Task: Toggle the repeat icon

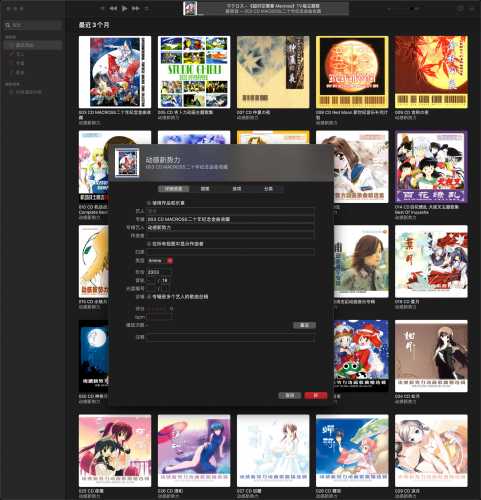Action: click(146, 8)
